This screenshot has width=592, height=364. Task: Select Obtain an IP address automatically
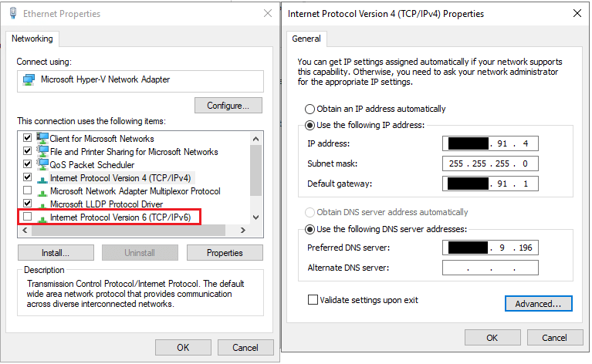(310, 109)
